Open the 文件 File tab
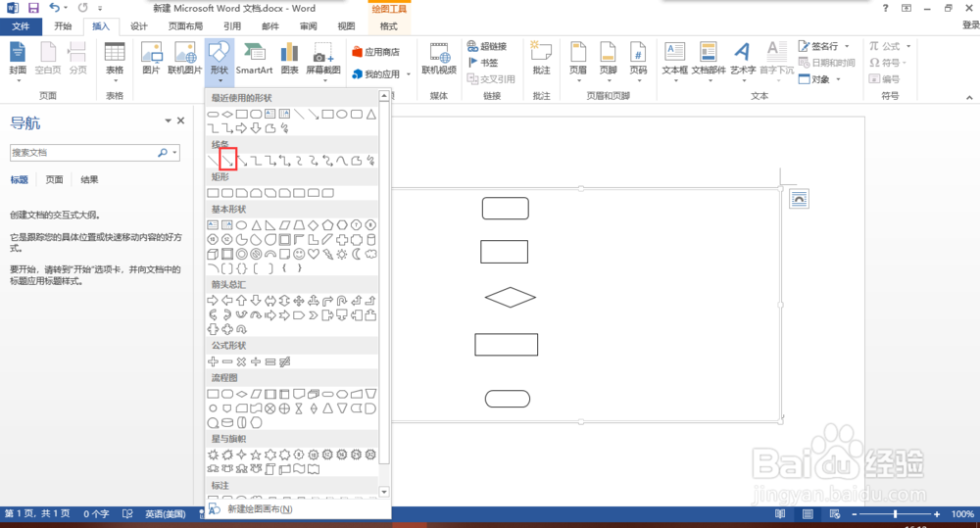980x528 pixels. tap(21, 26)
